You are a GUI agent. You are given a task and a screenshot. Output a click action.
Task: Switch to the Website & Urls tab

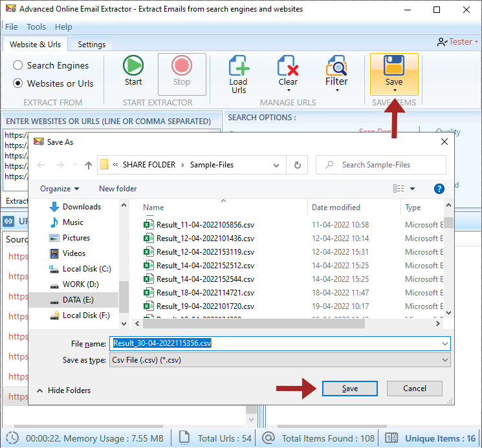pyautogui.click(x=36, y=45)
